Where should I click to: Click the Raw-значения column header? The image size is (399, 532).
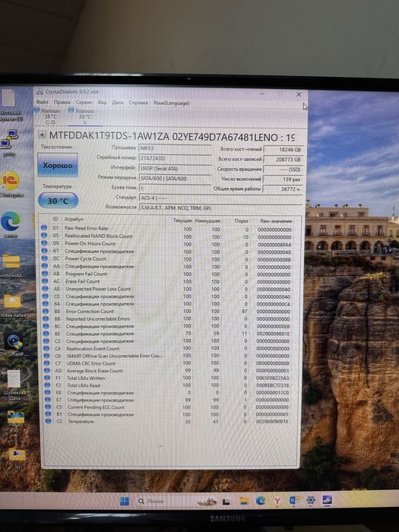(276, 221)
